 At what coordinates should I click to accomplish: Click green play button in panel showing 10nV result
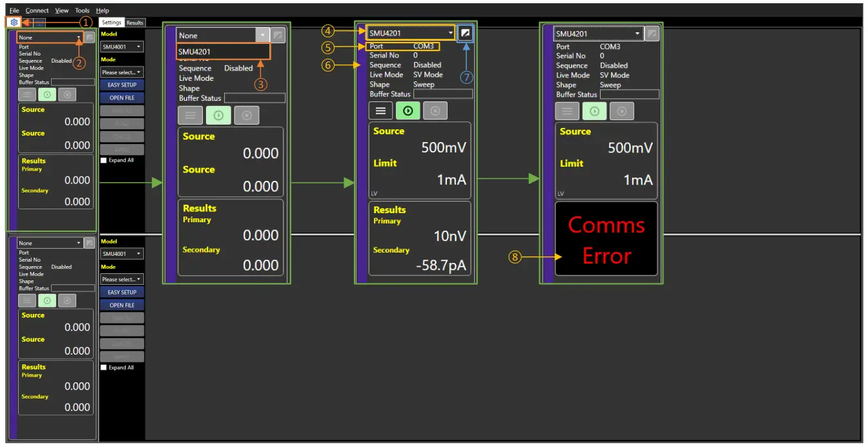pos(408,110)
